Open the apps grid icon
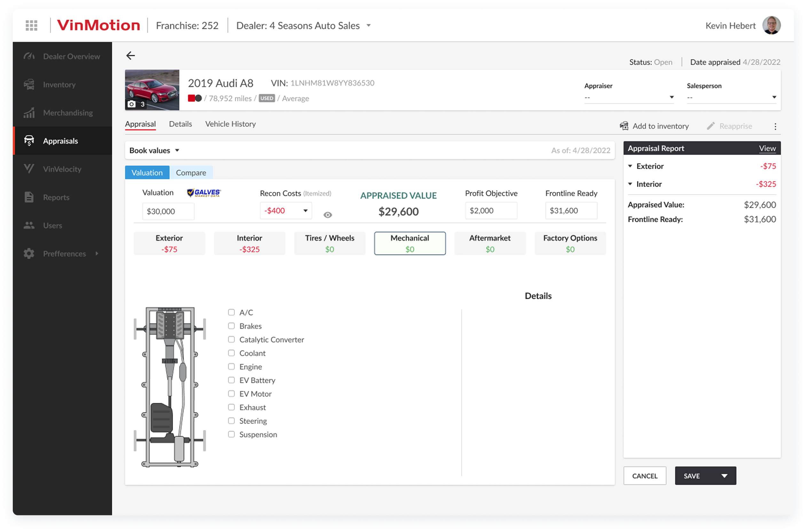This screenshot has width=807, height=532. tap(31, 26)
